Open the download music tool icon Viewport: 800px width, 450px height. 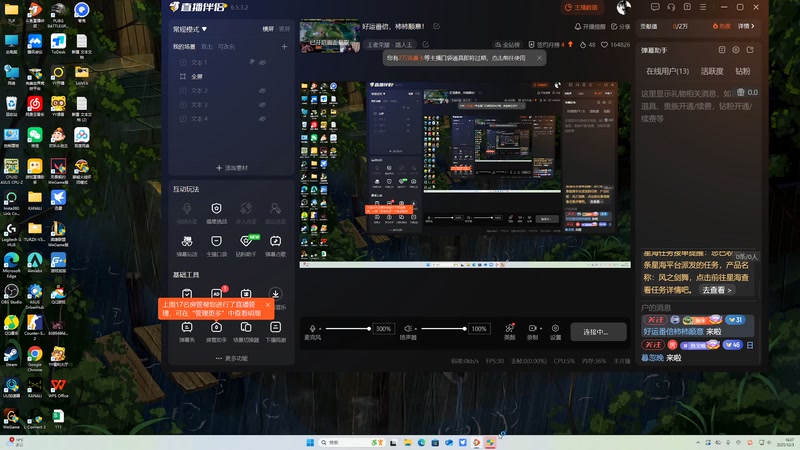276,293
